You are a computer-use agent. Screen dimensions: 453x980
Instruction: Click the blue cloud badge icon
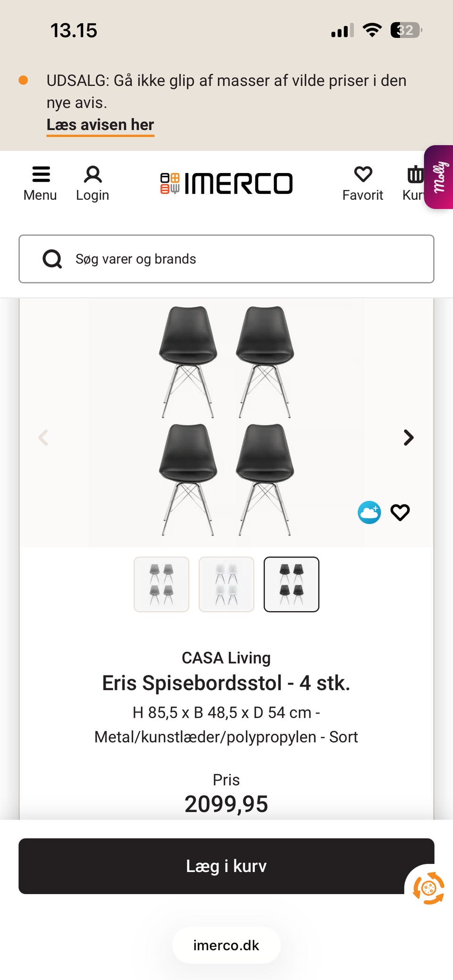(369, 512)
